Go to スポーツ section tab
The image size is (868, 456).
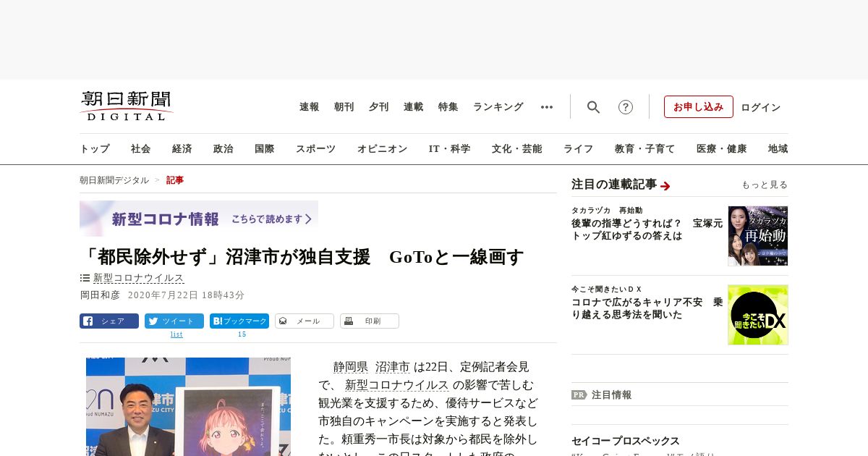coord(315,149)
